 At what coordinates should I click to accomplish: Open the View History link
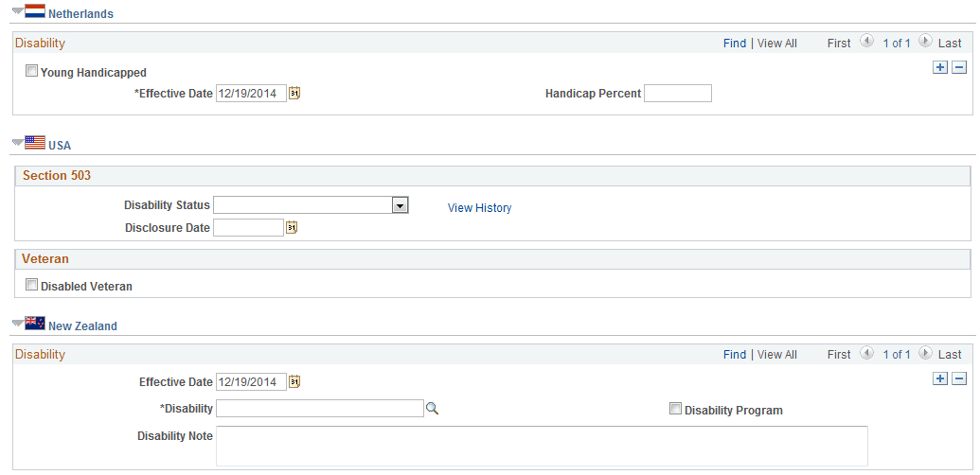(x=479, y=208)
